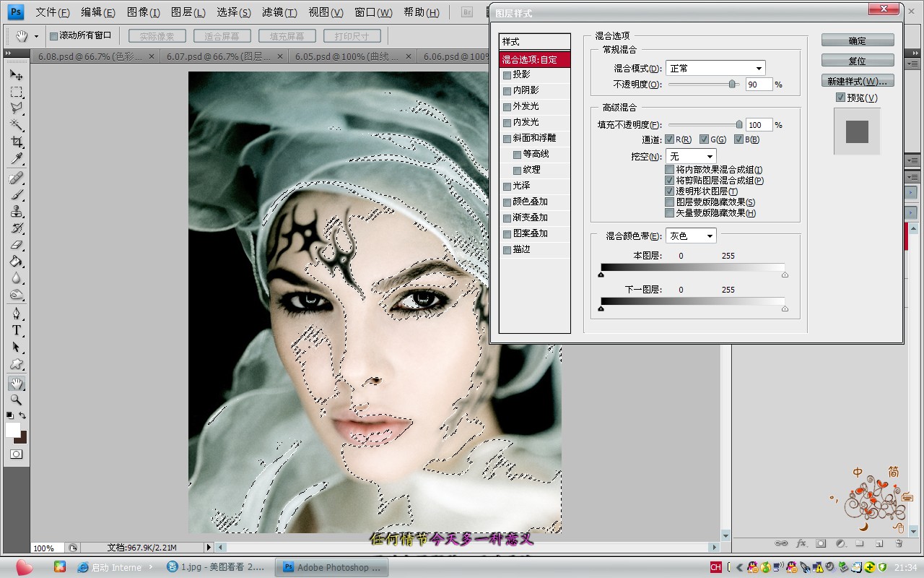Open the 滤镜 menu
This screenshot has height=578, width=924.
[x=279, y=12]
